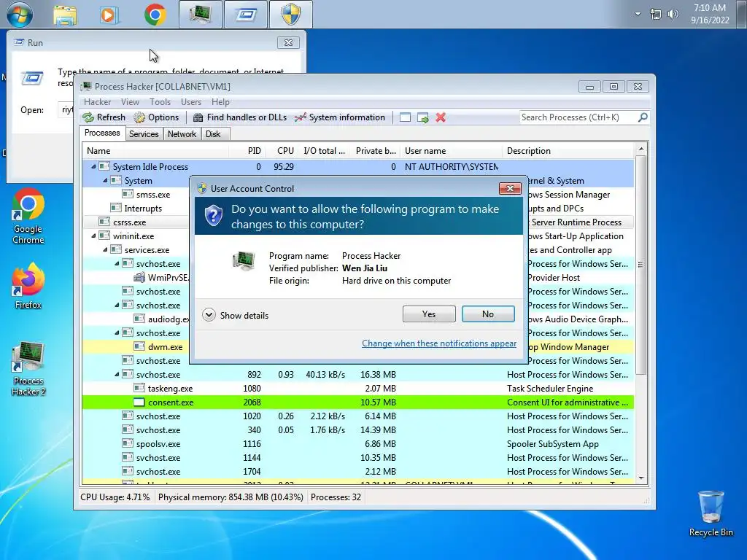Open the Hacker menu

pyautogui.click(x=97, y=102)
